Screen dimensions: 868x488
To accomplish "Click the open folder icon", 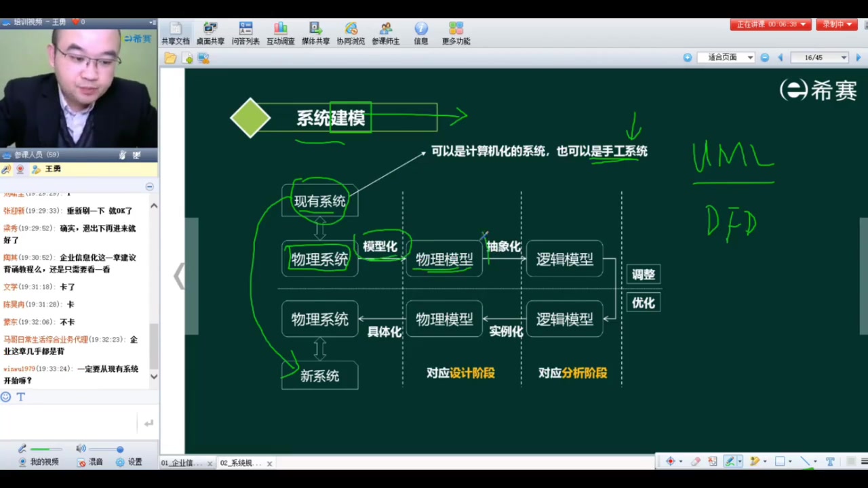I will tap(170, 58).
